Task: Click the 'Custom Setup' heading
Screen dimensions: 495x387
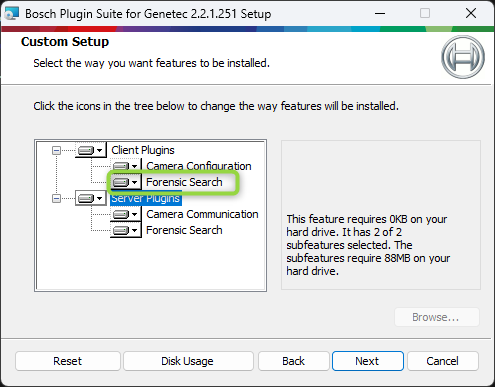Action: (65, 42)
